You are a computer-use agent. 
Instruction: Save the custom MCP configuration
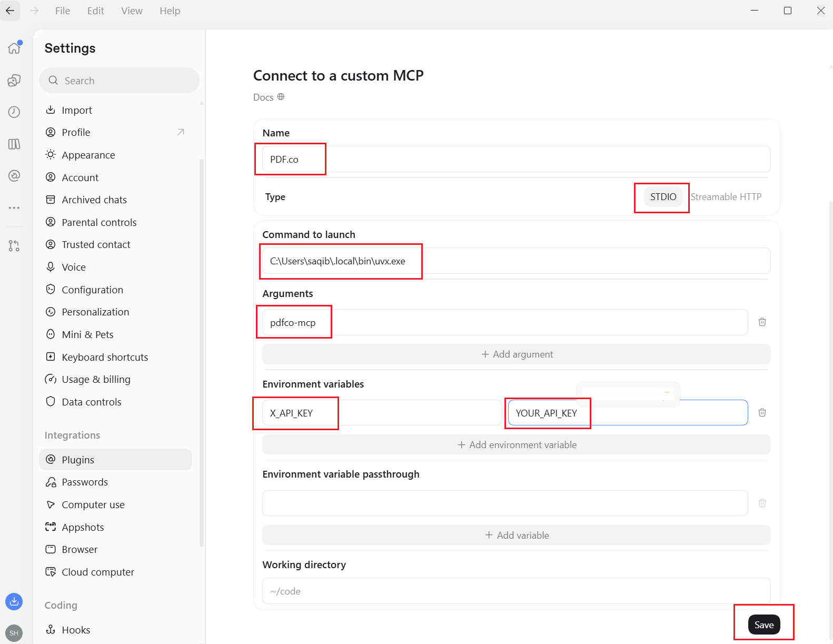coord(764,625)
